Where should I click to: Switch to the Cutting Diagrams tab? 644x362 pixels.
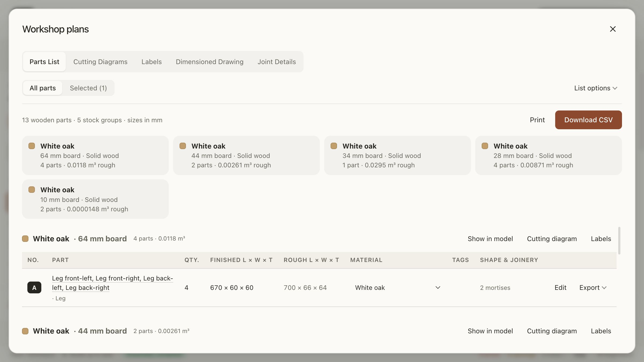[x=100, y=62]
